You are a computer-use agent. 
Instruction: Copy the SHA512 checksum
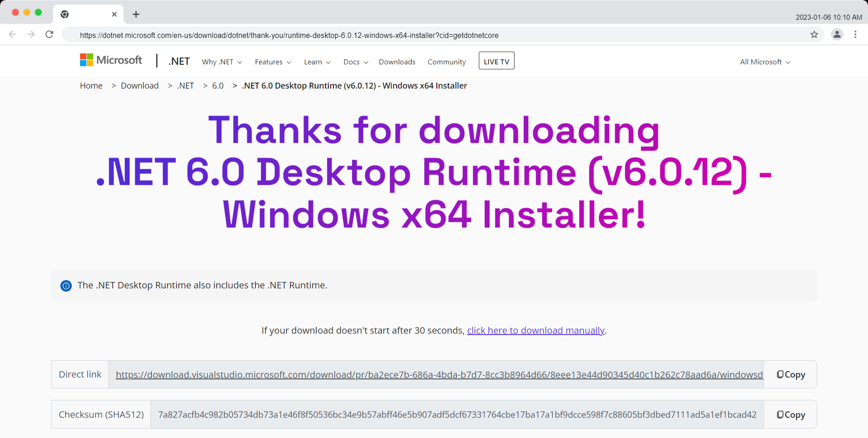click(x=791, y=415)
